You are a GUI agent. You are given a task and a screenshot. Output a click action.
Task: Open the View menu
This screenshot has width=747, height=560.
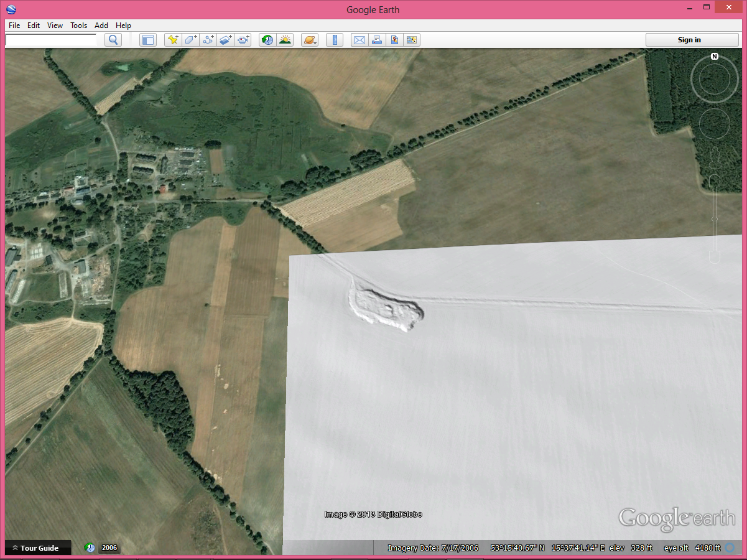point(55,26)
